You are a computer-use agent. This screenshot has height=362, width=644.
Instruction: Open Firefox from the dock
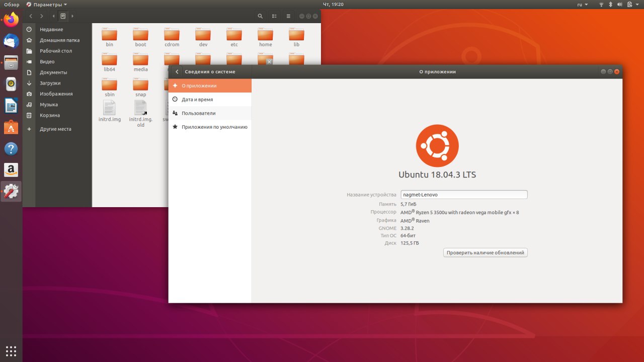pyautogui.click(x=11, y=20)
